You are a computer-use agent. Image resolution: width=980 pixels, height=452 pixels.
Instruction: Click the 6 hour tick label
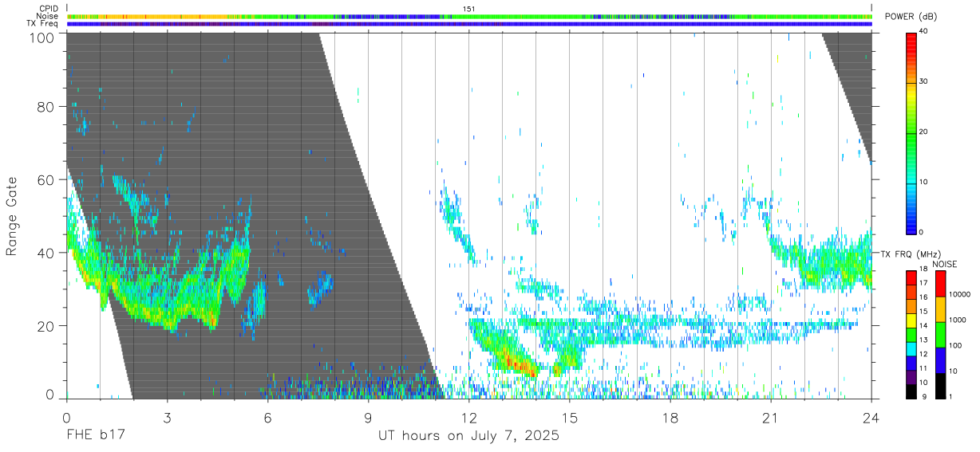pyautogui.click(x=268, y=417)
